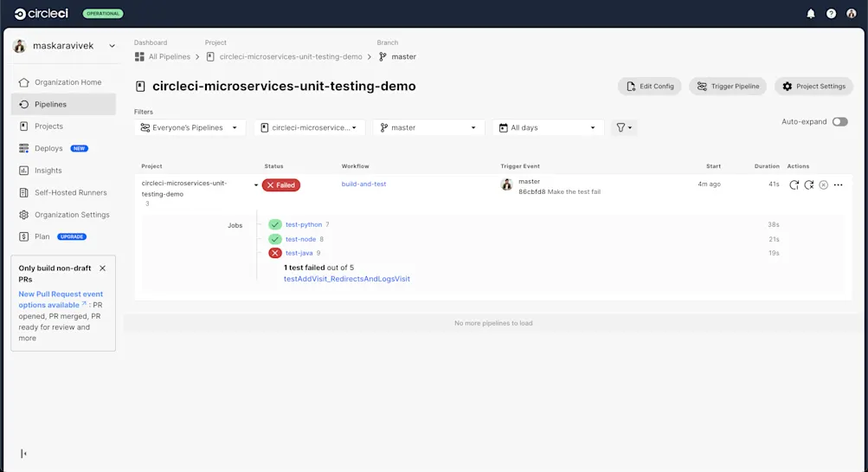Collapse the sidebar with bottom-left icon
This screenshot has height=472, width=868.
click(23, 454)
